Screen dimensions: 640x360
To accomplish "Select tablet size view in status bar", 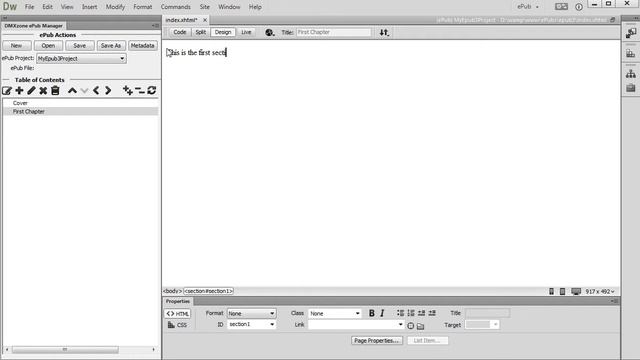I will (562, 291).
